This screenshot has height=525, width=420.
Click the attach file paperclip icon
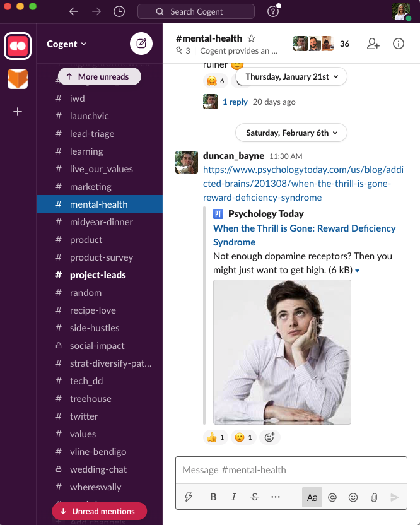[374, 497]
